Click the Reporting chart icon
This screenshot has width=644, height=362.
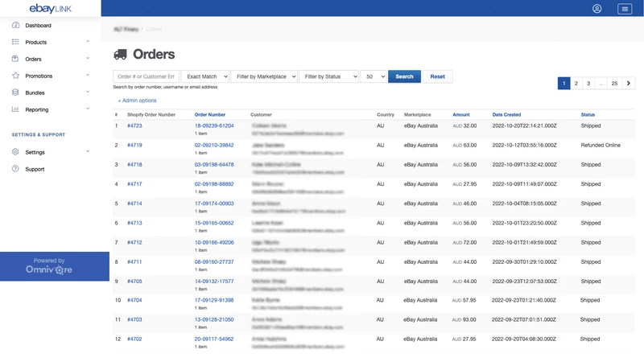15,109
